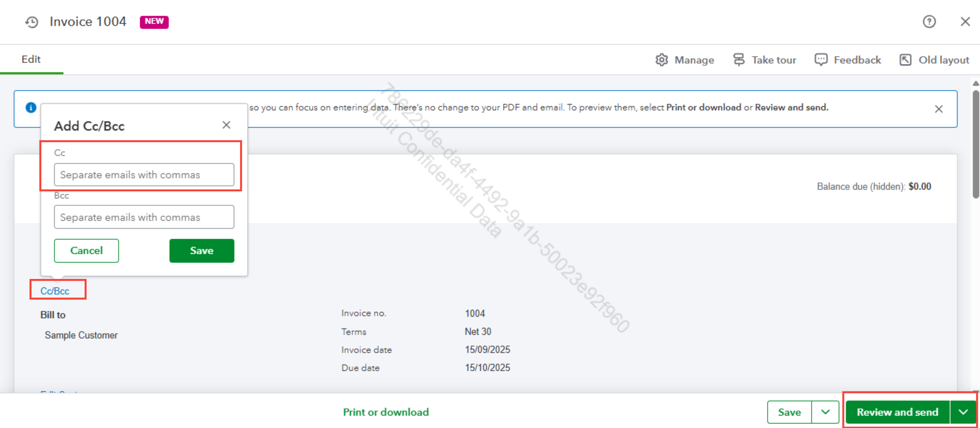This screenshot has width=980, height=428.
Task: Save the invoice
Action: 789,412
